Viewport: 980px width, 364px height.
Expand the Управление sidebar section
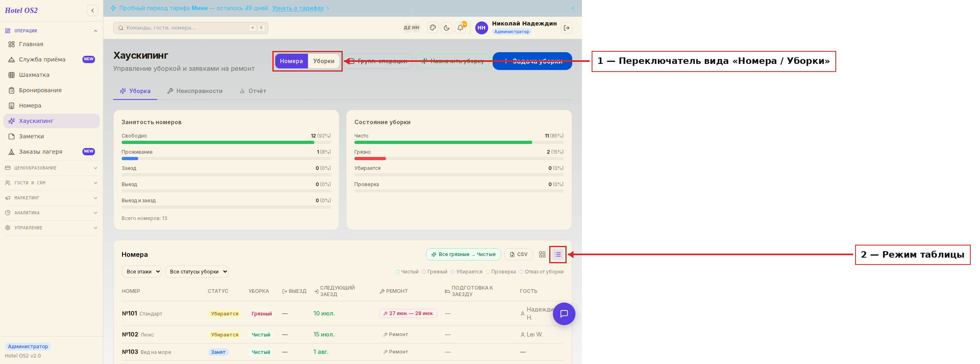click(x=51, y=228)
